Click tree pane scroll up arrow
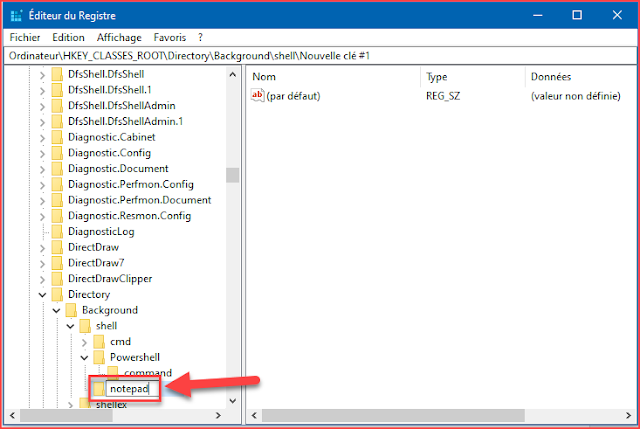 (233, 75)
